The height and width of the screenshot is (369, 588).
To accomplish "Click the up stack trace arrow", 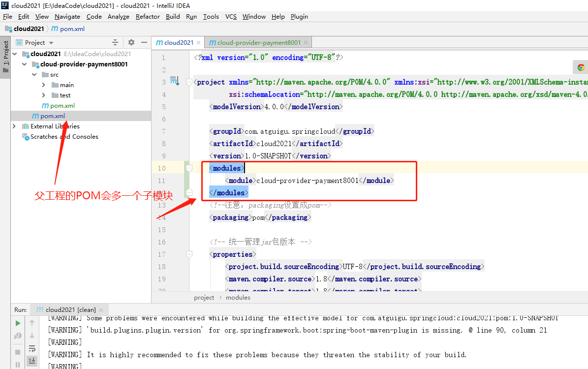I will click(x=32, y=323).
